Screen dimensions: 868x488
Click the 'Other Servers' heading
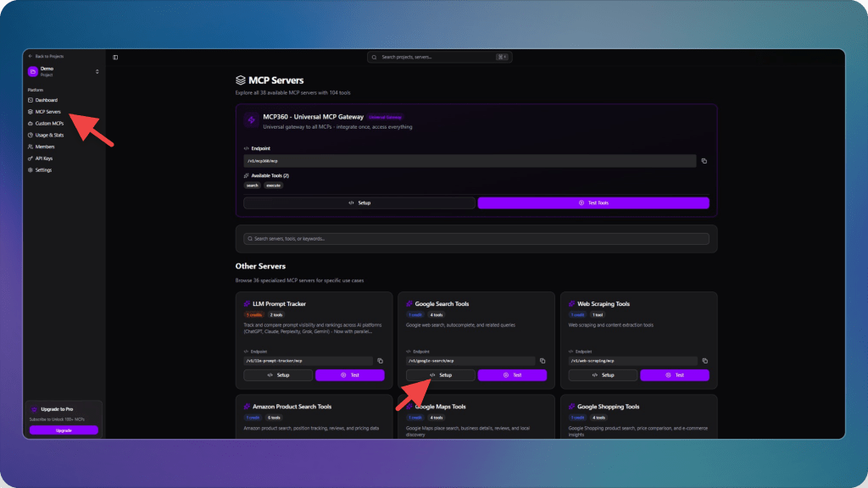pos(260,266)
